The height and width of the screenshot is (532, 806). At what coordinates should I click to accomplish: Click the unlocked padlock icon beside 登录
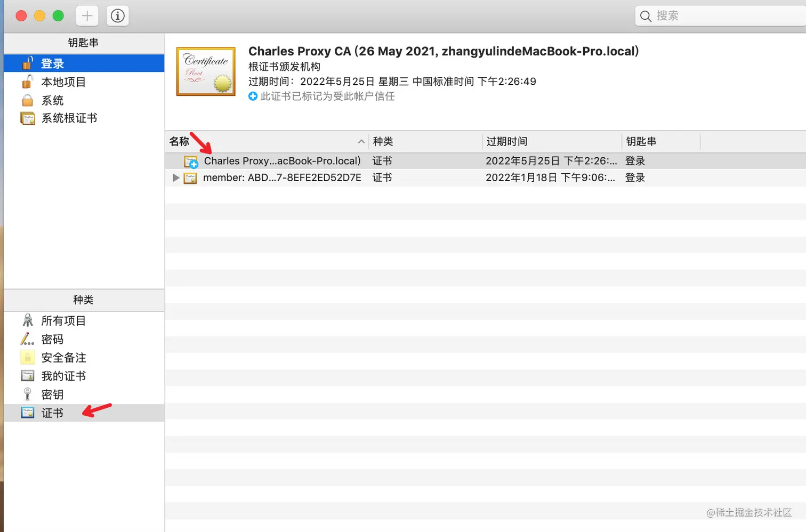28,63
